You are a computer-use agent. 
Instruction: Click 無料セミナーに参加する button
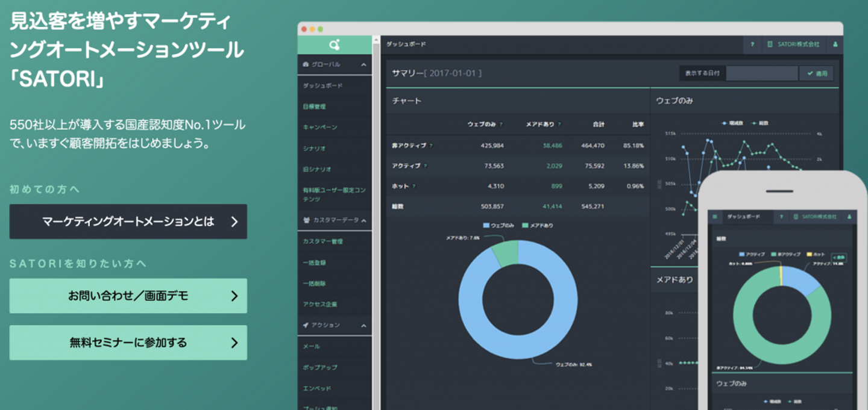128,343
